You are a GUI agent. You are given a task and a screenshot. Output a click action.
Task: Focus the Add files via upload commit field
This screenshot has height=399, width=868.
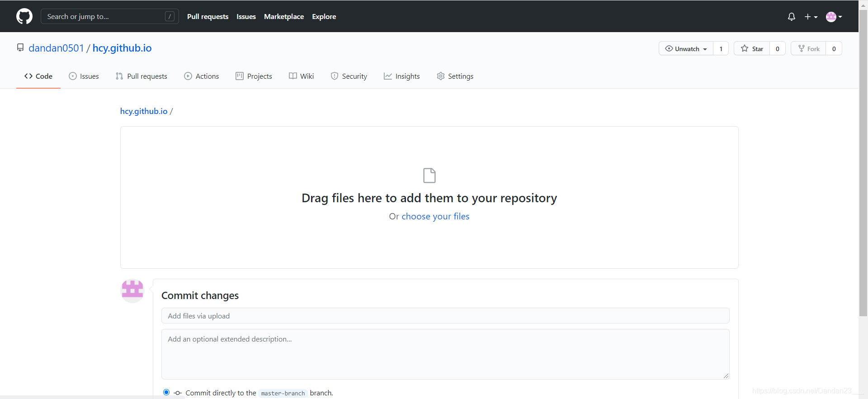(445, 316)
